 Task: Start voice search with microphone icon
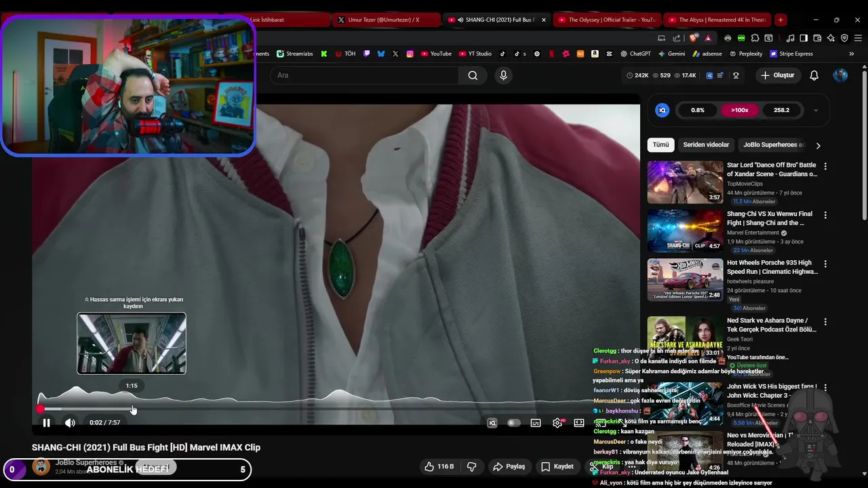(x=503, y=75)
